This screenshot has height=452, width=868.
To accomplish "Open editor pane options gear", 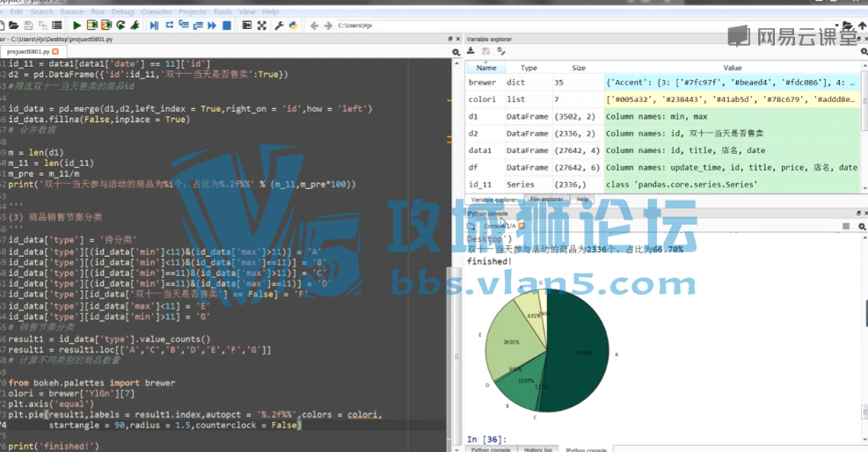I will pyautogui.click(x=456, y=52).
